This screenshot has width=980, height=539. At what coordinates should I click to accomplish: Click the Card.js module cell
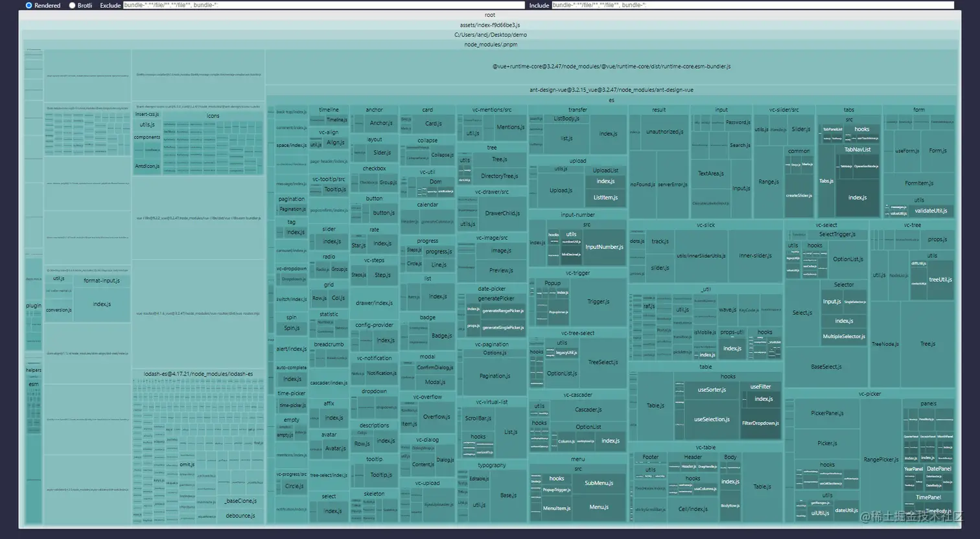pyautogui.click(x=433, y=124)
